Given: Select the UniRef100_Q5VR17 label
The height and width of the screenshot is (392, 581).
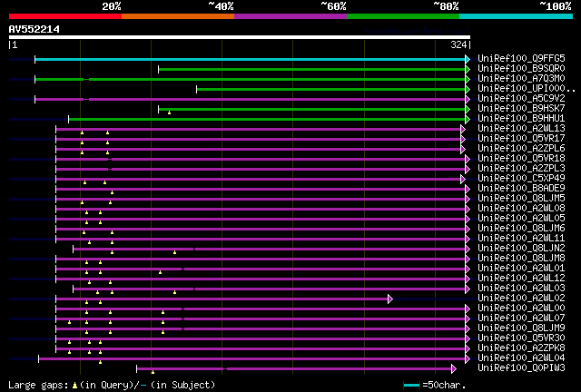Looking at the screenshot, I should 521,138.
